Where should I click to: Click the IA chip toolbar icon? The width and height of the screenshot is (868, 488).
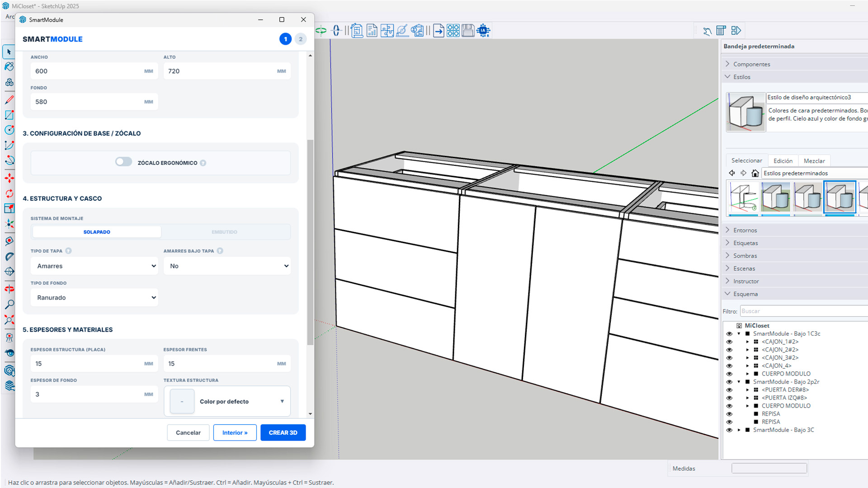tap(483, 31)
